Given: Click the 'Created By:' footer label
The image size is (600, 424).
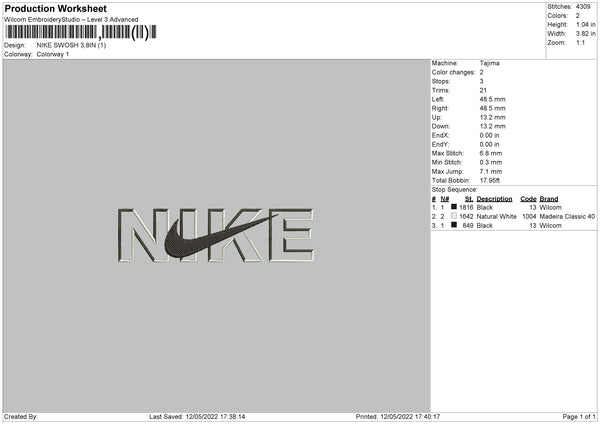Looking at the screenshot, I should click(21, 416).
